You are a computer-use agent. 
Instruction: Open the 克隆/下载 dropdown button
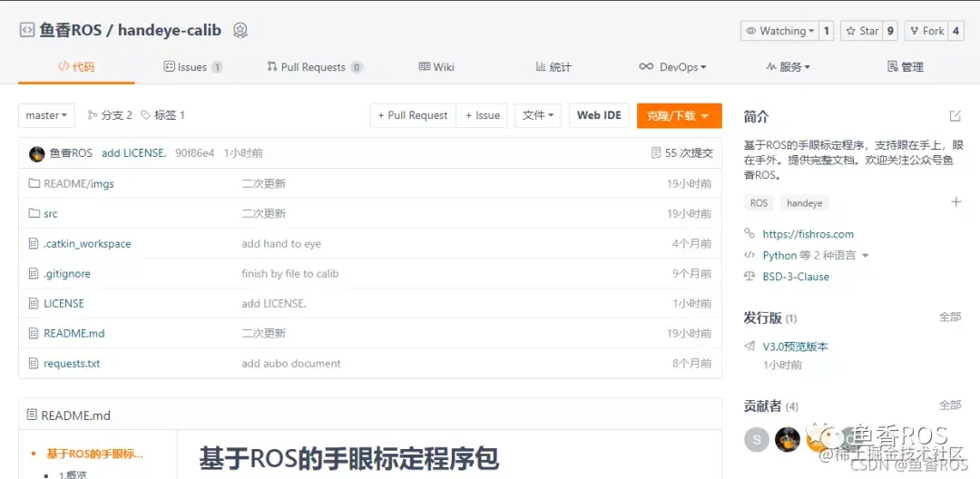coord(680,115)
